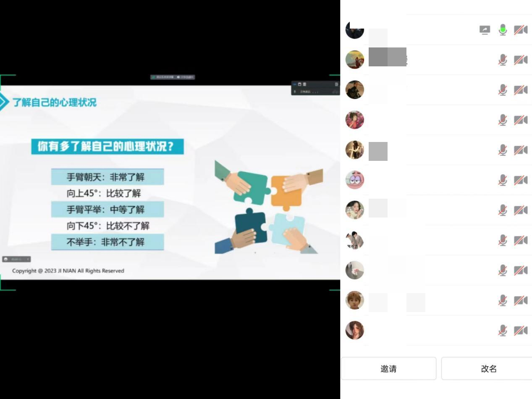Unmute microphone in the Patrick Star avatar row
This screenshot has width=532, height=399.
click(x=503, y=180)
